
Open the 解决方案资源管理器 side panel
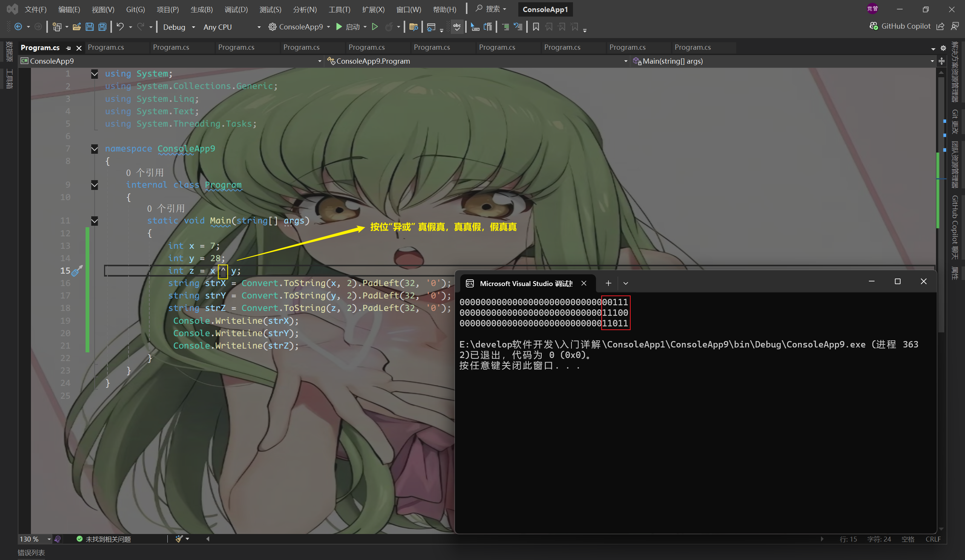coord(955,72)
